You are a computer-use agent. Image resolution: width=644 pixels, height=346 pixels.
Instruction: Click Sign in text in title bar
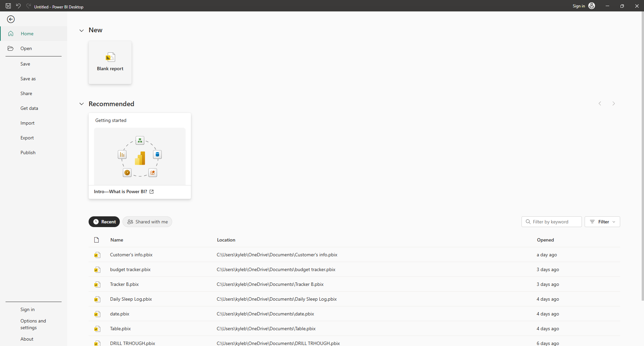pyautogui.click(x=579, y=6)
